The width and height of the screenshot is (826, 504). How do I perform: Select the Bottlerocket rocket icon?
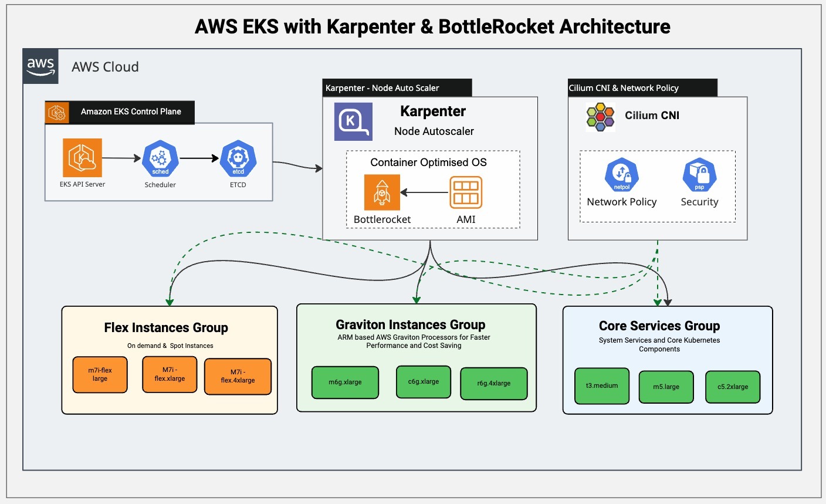(x=382, y=192)
